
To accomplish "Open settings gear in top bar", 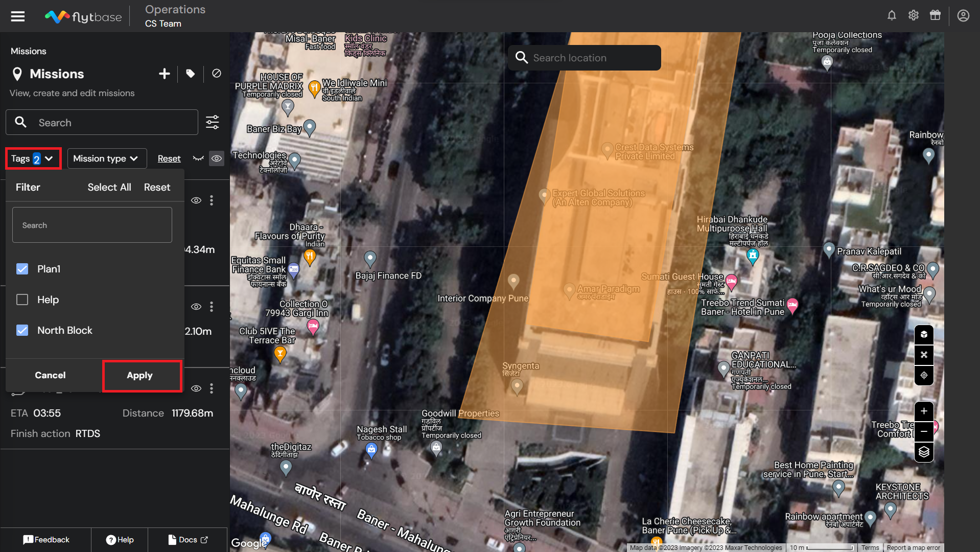I will point(913,16).
